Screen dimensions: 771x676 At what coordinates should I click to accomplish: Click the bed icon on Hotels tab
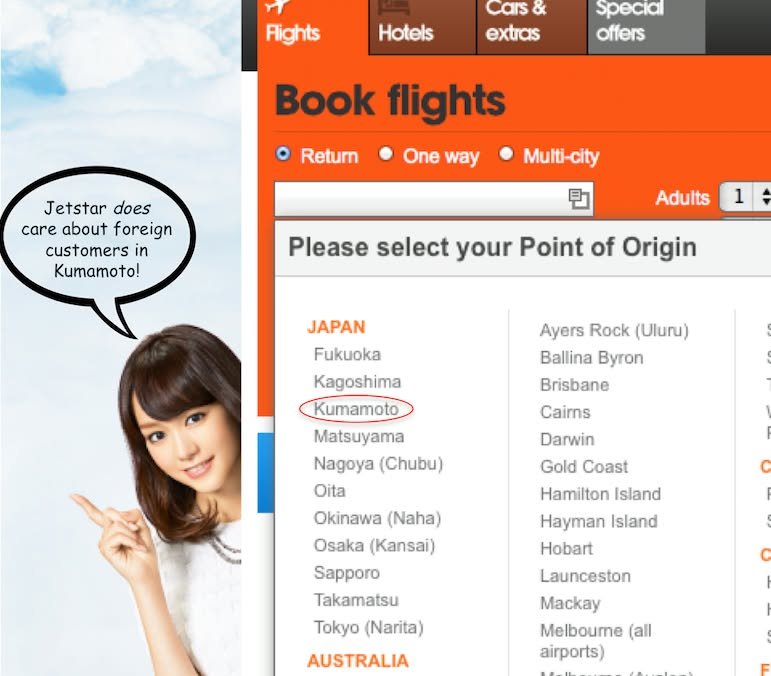point(394,7)
